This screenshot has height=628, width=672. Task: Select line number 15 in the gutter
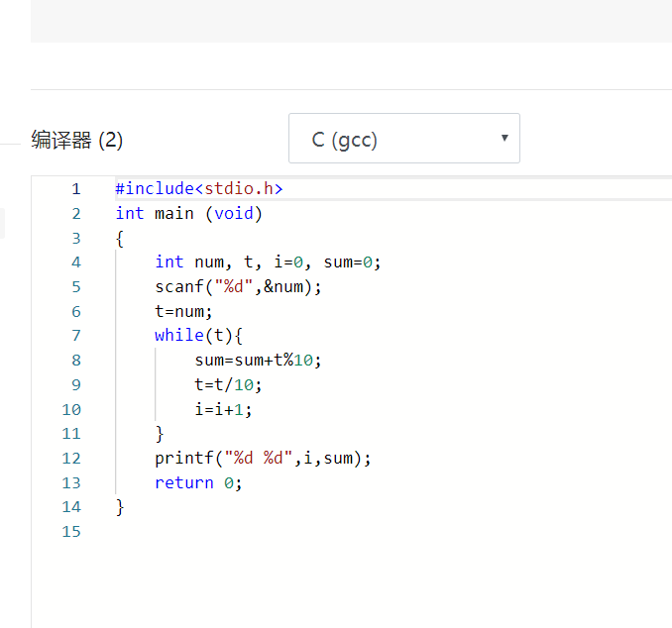(x=71, y=531)
